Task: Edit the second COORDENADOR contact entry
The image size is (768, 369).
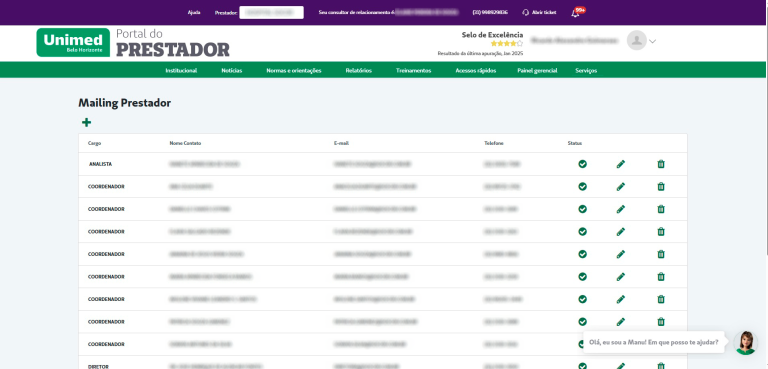Action: pos(621,209)
